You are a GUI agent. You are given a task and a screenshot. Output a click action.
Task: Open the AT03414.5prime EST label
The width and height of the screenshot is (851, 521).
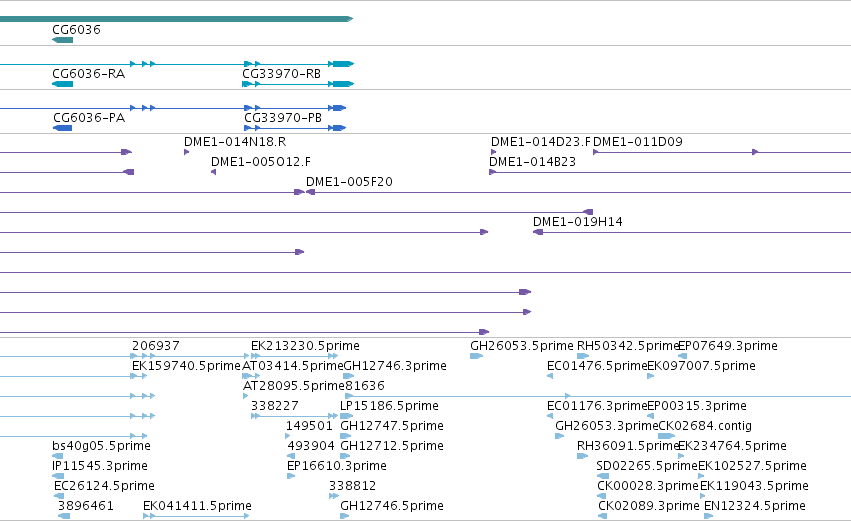[293, 366]
